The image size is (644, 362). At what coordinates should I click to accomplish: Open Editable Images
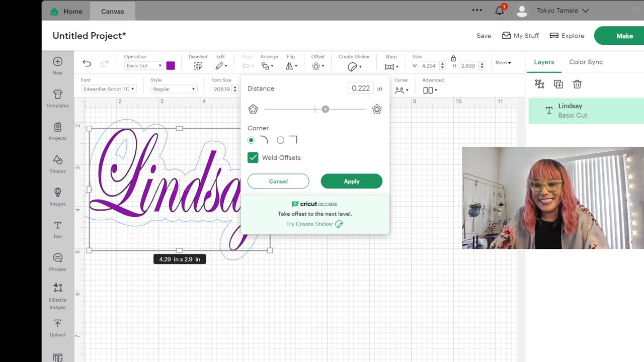57,296
